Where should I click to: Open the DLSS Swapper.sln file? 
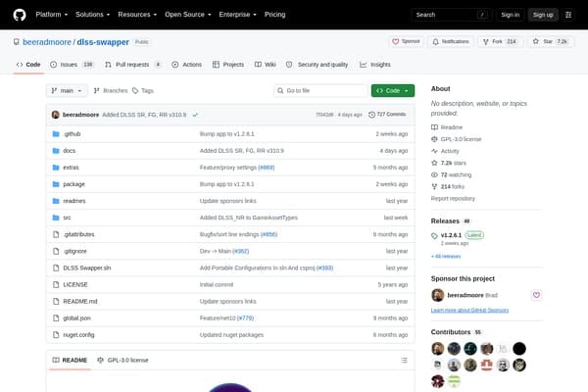(87, 268)
